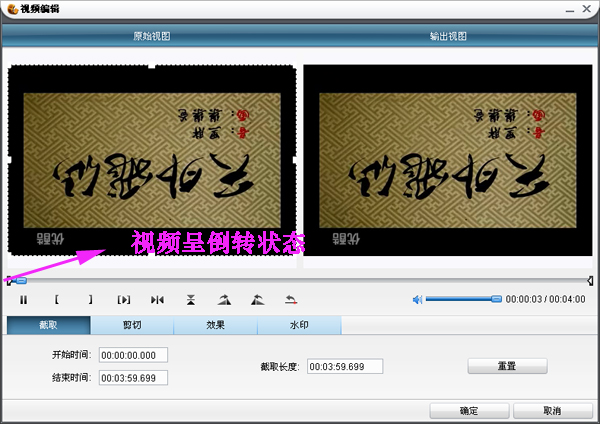Viewport: 600px width, 424px height.
Task: Rotate video using second rotate icon
Action: click(x=258, y=299)
